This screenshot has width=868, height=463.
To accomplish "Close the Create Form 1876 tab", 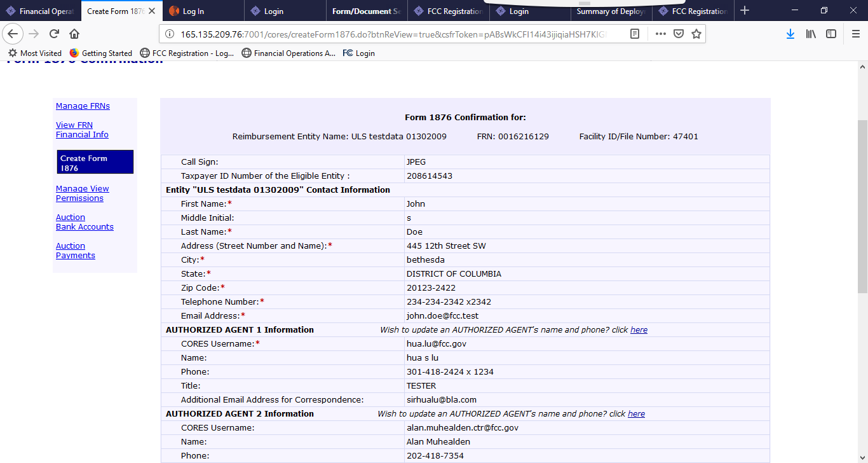I will pyautogui.click(x=152, y=11).
